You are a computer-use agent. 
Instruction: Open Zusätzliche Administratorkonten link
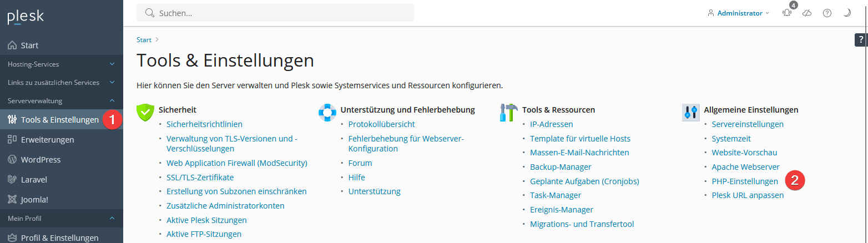coord(225,206)
